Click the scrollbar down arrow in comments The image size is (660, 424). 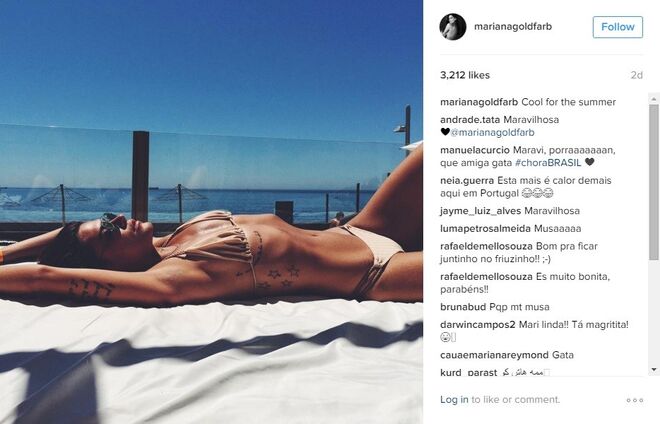click(x=654, y=369)
